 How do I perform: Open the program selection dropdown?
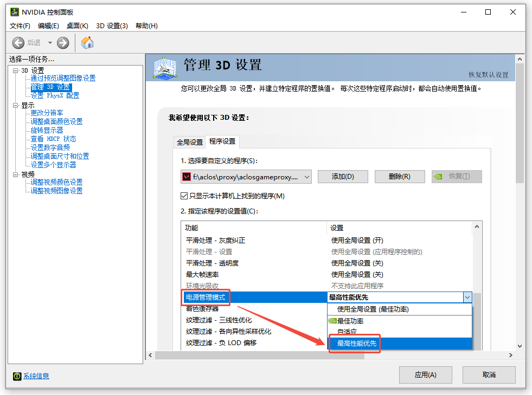tap(246, 177)
